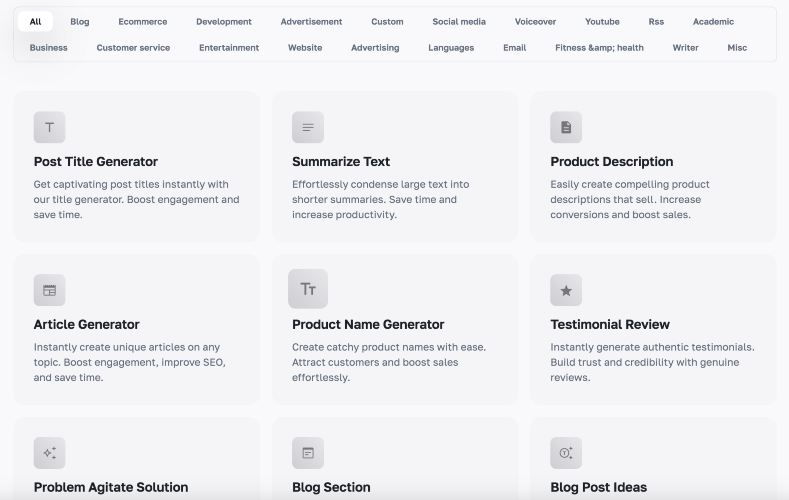The image size is (789, 500).
Task: Show Fitness & health templates
Action: pos(599,48)
